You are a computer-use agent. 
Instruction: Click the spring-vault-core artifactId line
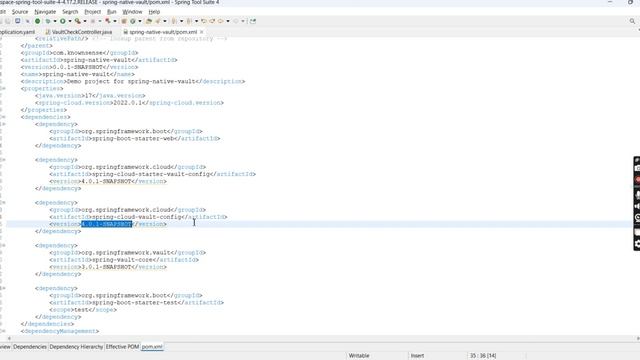coord(124,260)
